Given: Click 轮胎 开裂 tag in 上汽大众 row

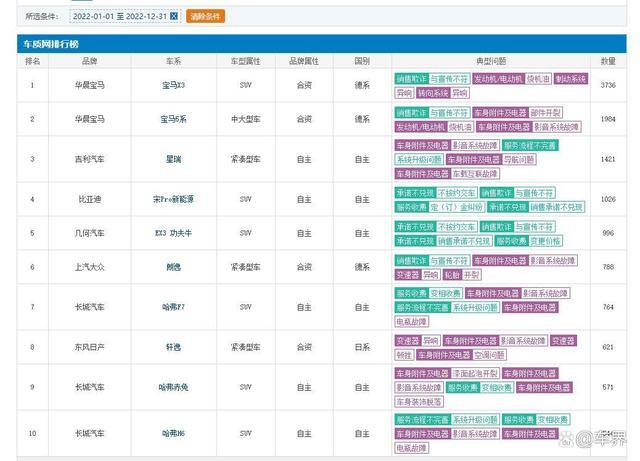Looking at the screenshot, I should click(462, 275).
